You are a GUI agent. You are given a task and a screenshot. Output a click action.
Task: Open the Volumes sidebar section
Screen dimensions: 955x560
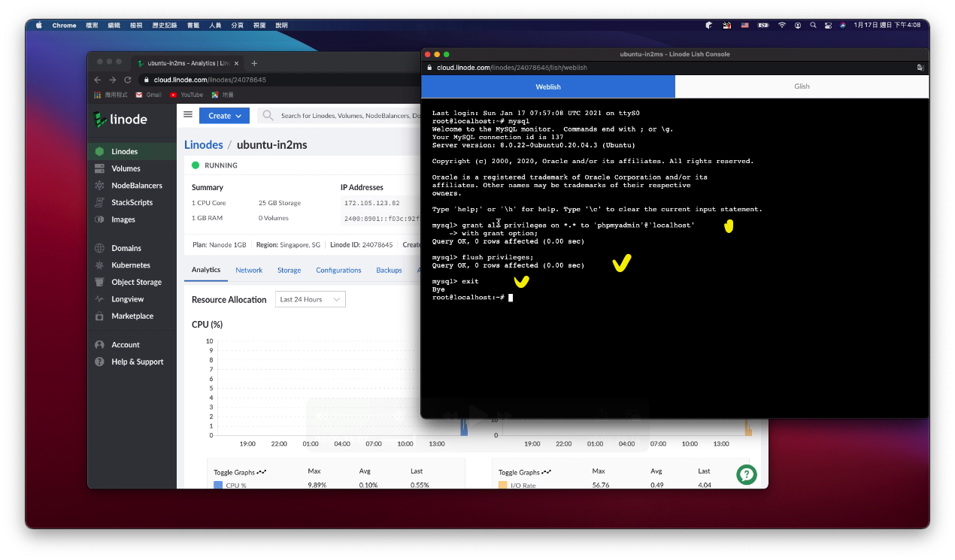pos(132,168)
